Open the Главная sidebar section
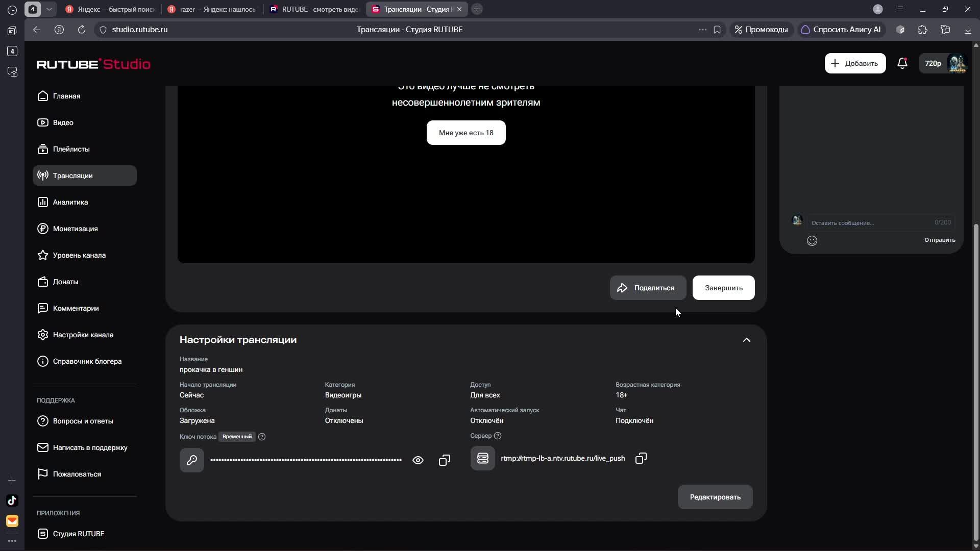 pos(85,96)
